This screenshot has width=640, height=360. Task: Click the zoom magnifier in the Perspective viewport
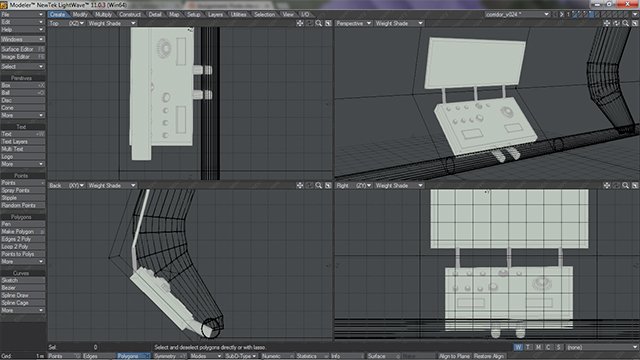tap(626, 23)
